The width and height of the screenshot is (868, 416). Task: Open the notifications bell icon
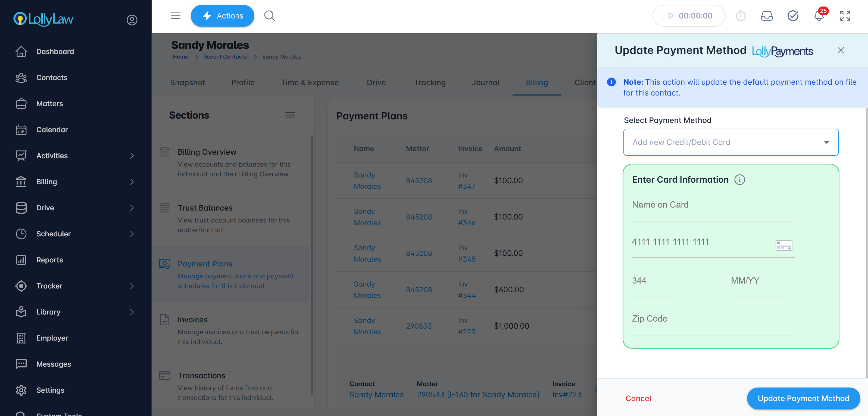click(x=819, y=16)
